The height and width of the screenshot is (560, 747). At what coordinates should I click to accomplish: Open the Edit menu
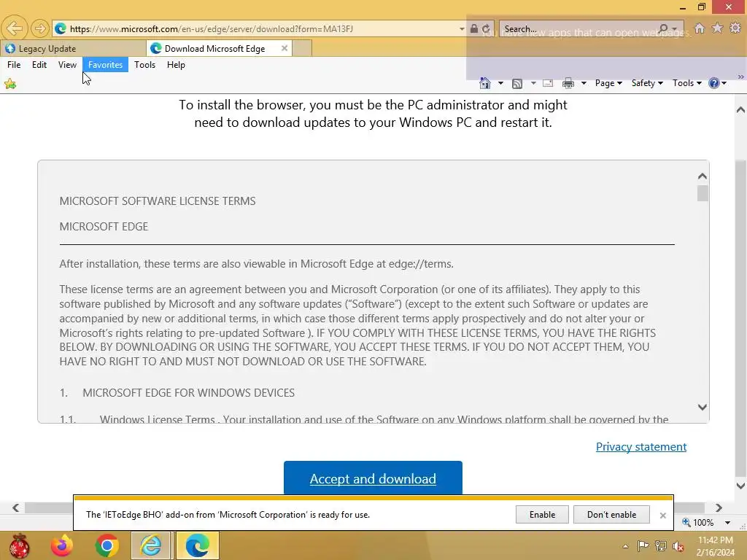coord(39,65)
